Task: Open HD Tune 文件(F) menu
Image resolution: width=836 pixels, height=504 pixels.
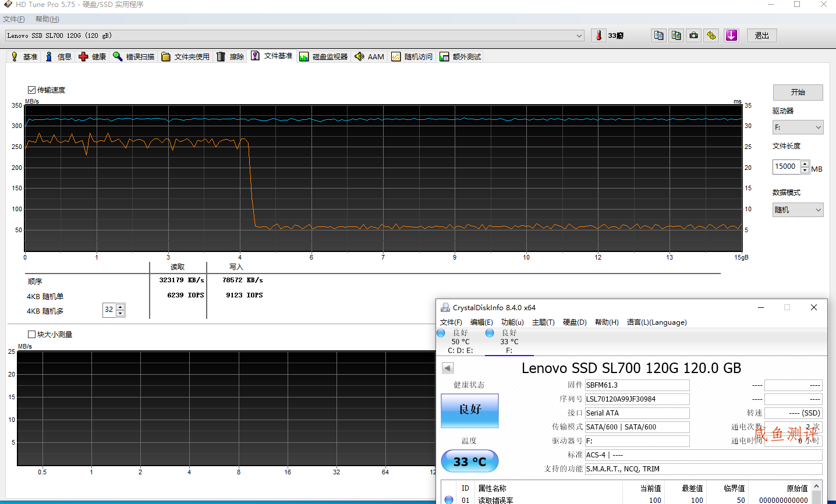Action: [13, 19]
